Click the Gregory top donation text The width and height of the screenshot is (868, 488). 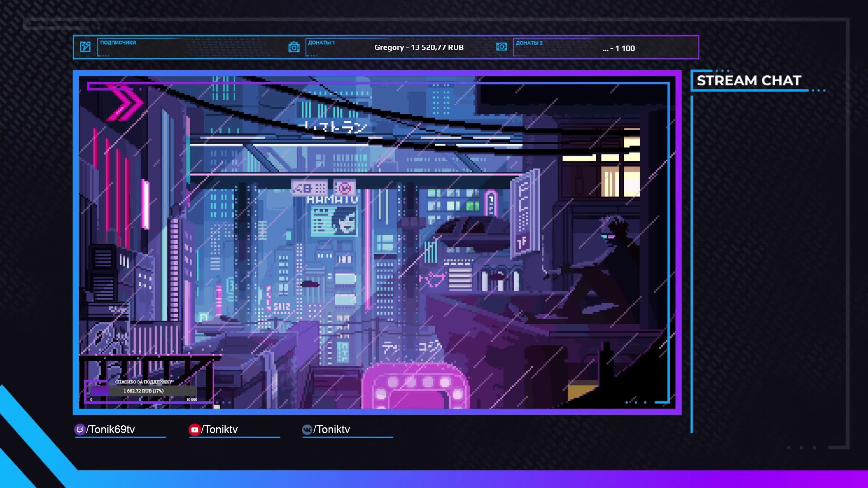pos(419,47)
